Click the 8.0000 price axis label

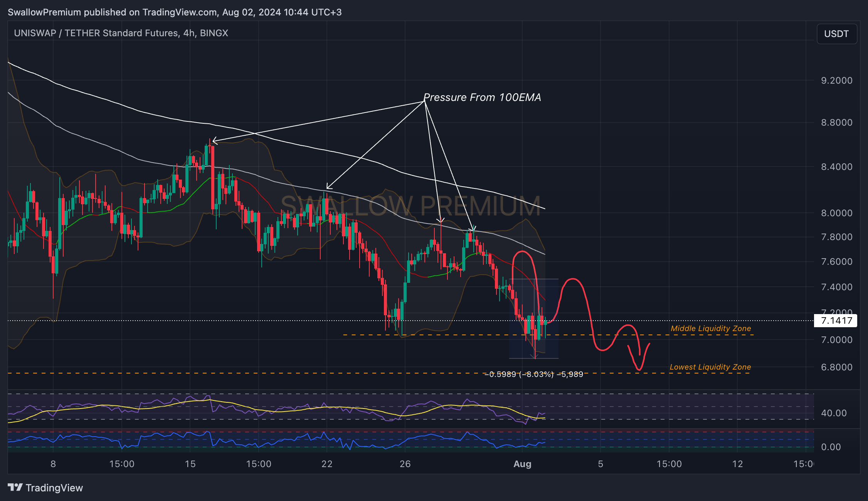(x=837, y=213)
